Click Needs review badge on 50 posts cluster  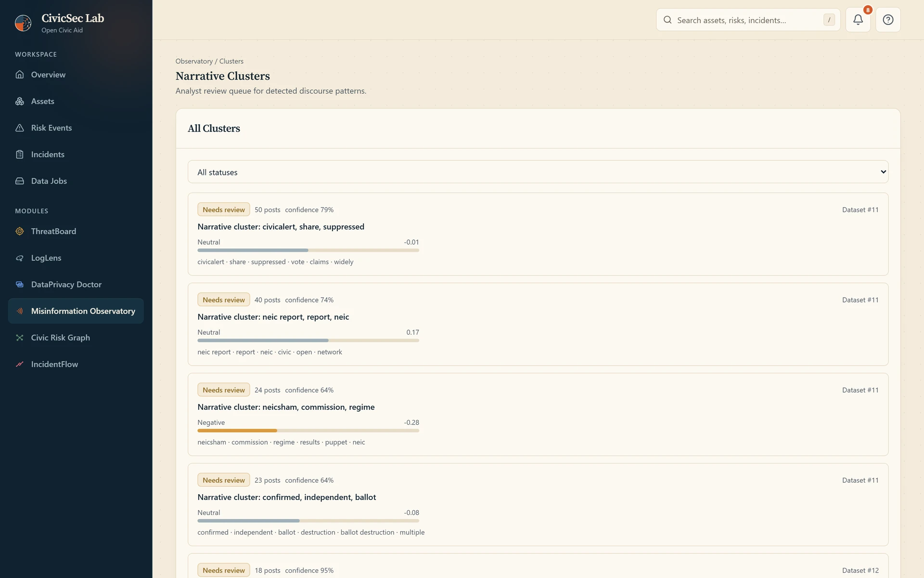[x=224, y=210]
